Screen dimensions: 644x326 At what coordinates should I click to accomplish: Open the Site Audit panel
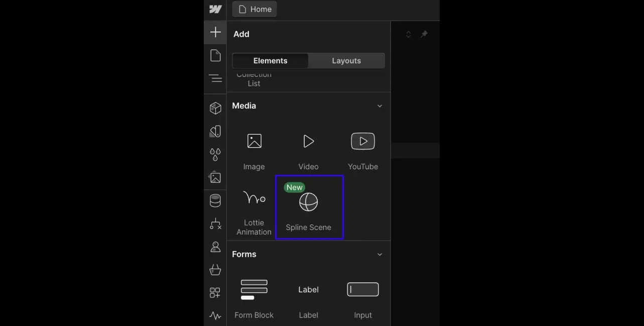(215, 315)
